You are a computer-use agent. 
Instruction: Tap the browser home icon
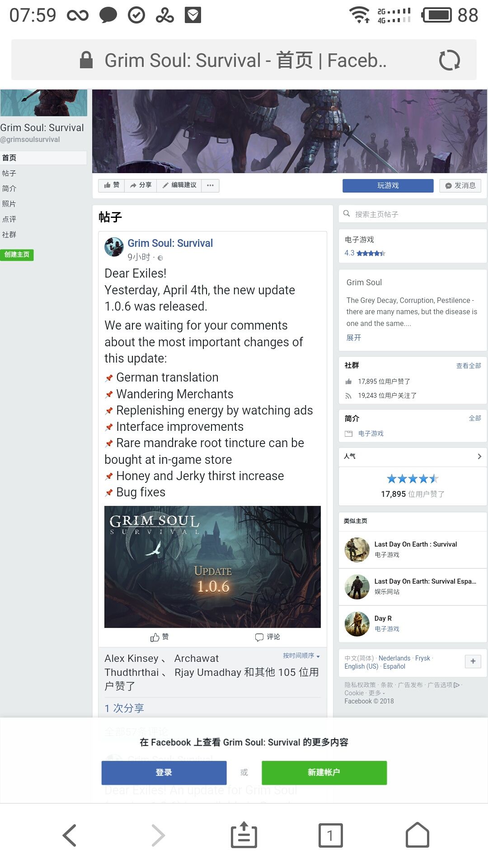coord(418,835)
